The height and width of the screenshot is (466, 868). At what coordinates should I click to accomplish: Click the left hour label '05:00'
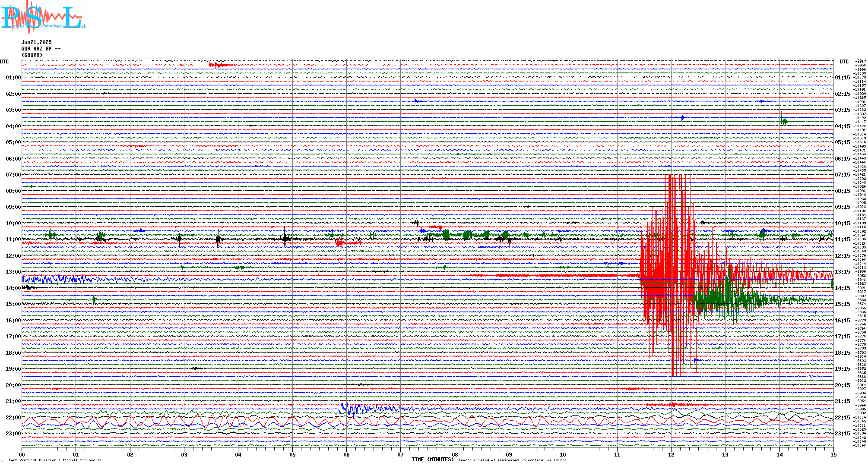point(13,142)
